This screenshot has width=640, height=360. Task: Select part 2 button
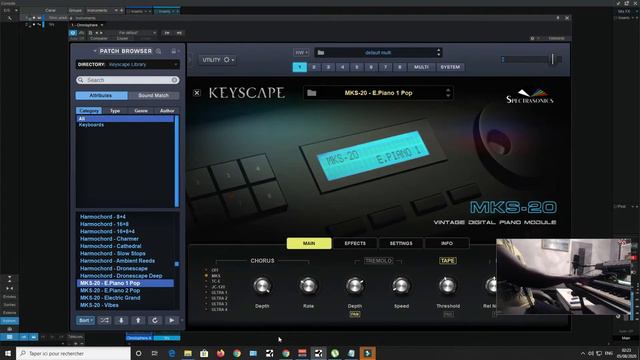pos(314,67)
